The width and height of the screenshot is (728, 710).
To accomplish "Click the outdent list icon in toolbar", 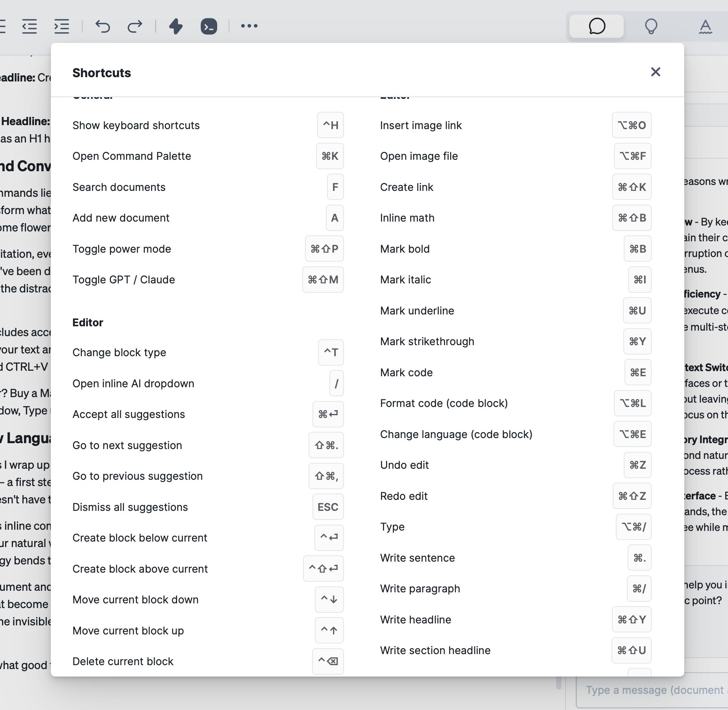I will (30, 26).
